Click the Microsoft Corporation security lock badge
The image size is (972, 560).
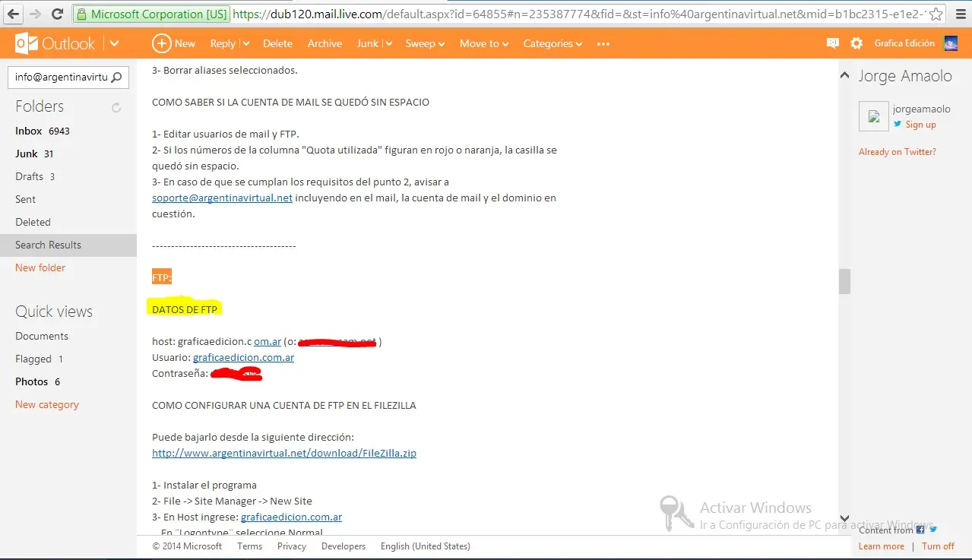click(x=151, y=14)
